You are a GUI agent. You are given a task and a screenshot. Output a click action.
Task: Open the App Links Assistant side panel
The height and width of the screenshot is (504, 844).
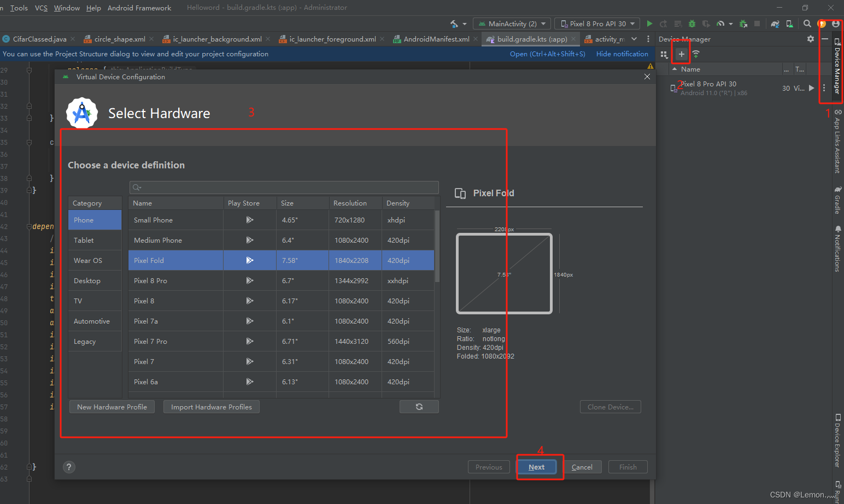[837, 141]
